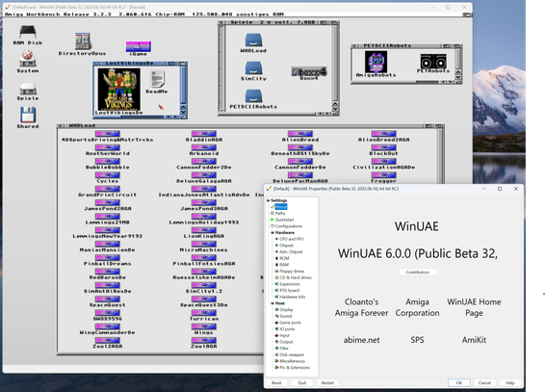Collapse the Settings root tree node
This screenshot has width=545, height=392.
pos(269,200)
